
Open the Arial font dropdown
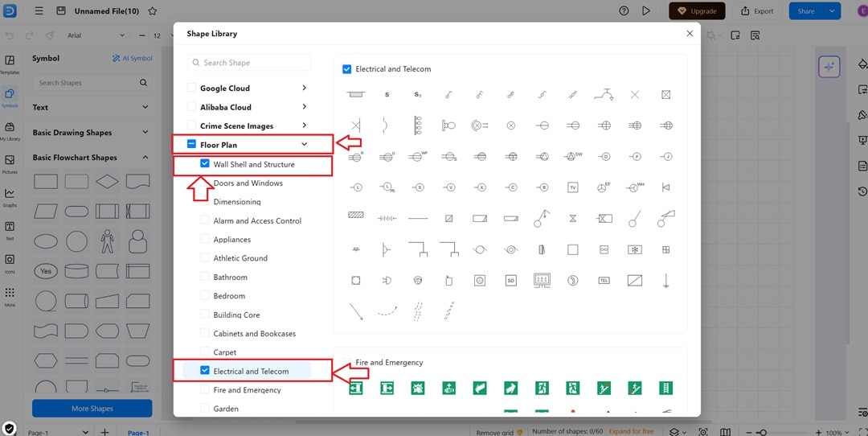click(96, 35)
